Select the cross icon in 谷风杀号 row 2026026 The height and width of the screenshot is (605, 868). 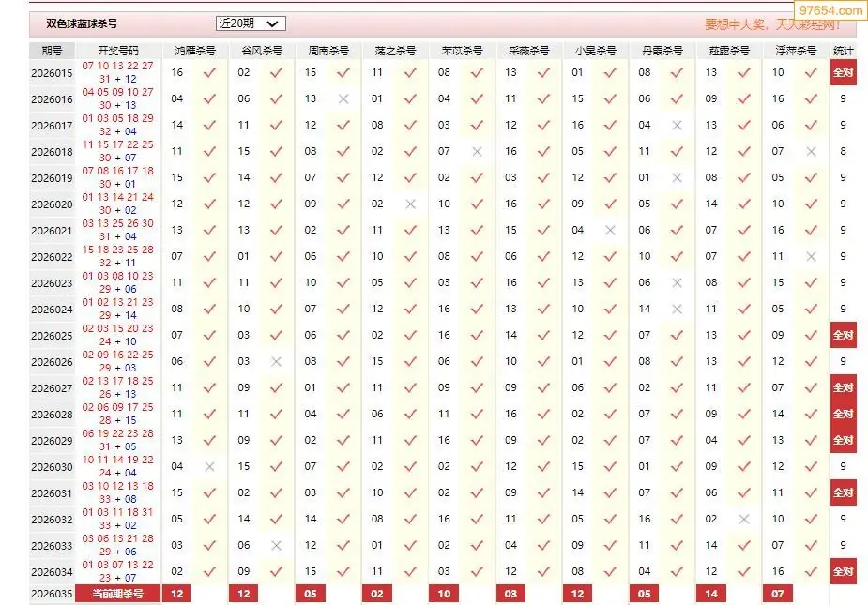pos(276,361)
